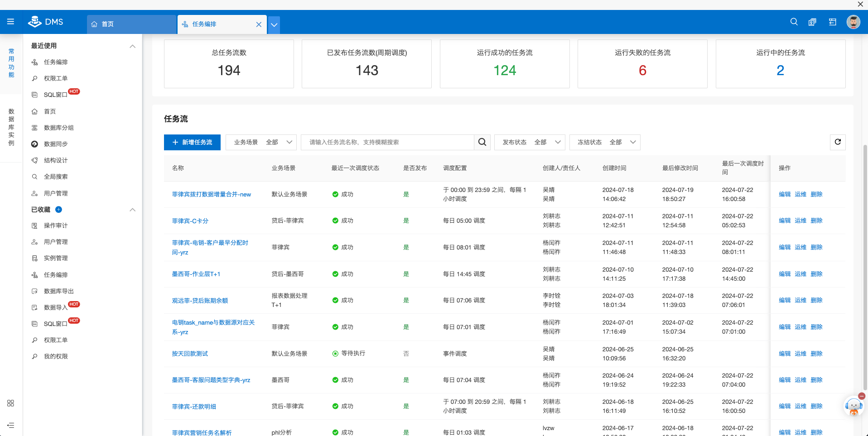Open 数据同步 in sidebar
The height and width of the screenshot is (436, 868).
click(x=56, y=144)
